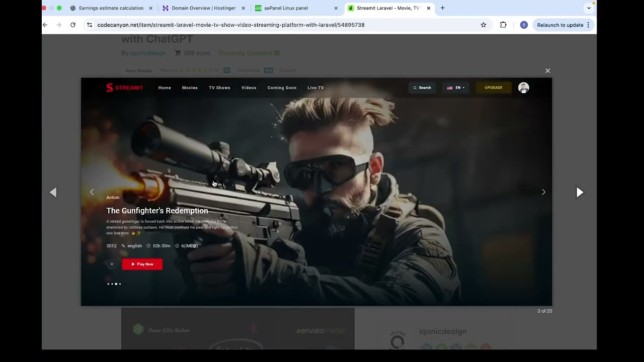Advance the Streamit slider with right chevron
The image size is (644, 362).
click(543, 192)
